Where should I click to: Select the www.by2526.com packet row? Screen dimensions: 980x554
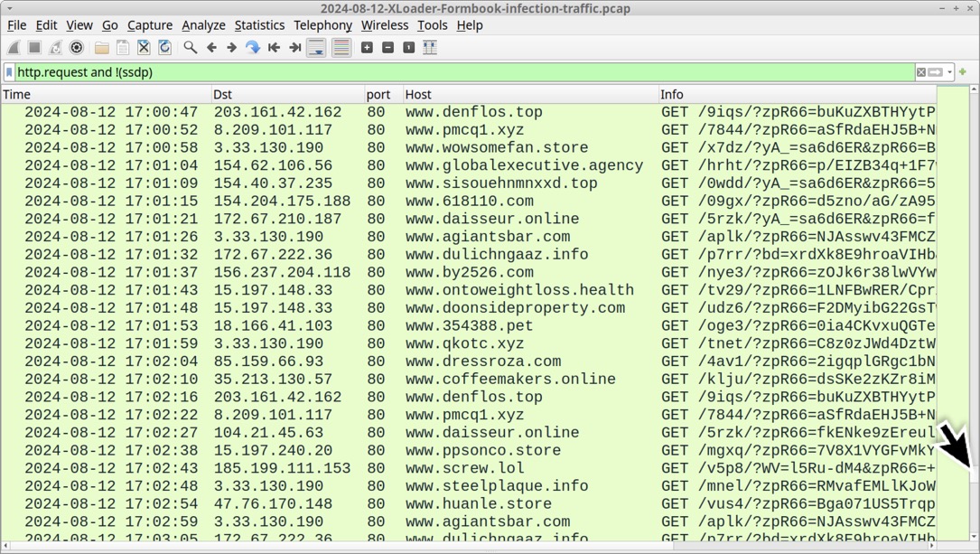(x=468, y=273)
